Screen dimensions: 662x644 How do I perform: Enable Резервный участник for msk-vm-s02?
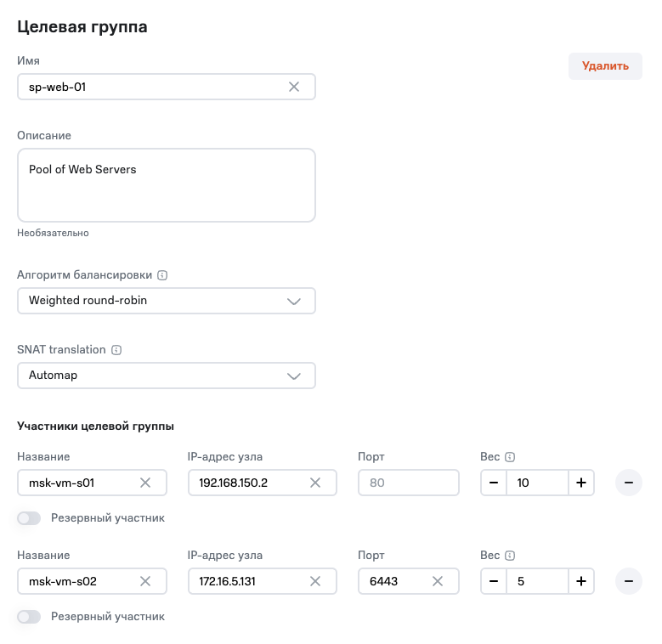coord(29,616)
